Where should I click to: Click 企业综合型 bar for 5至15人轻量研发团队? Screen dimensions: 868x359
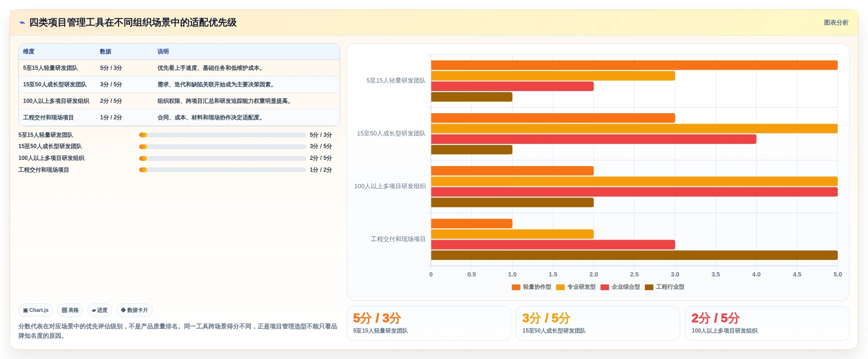512,86
